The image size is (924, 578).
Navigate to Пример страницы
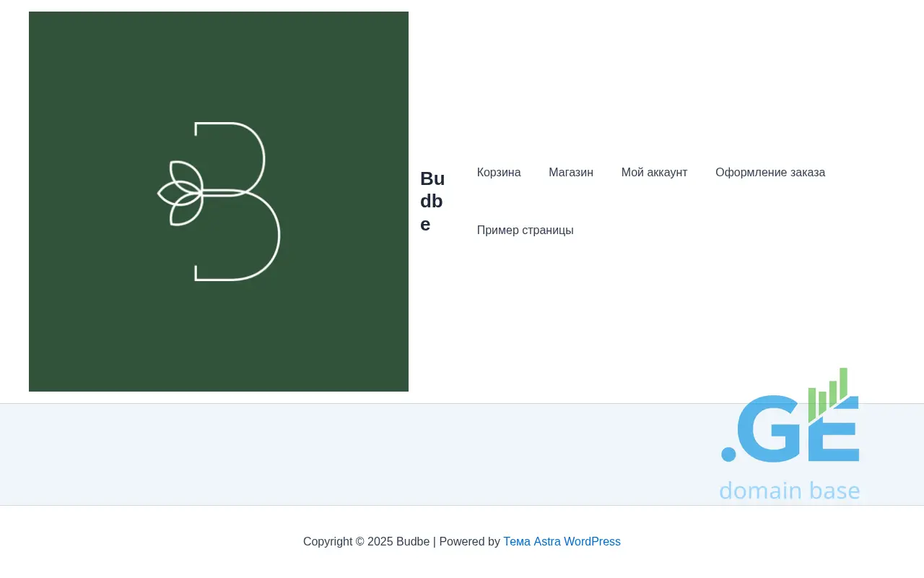point(525,230)
